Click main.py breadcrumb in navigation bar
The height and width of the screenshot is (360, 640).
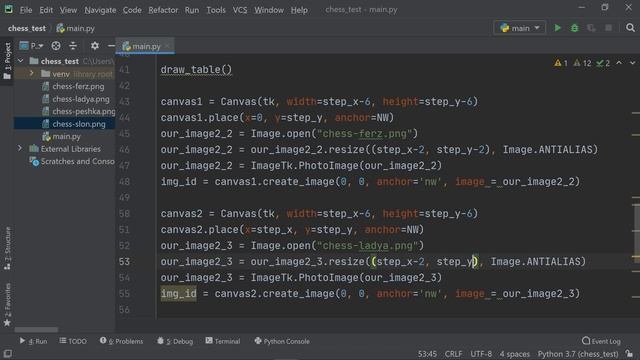[76, 28]
